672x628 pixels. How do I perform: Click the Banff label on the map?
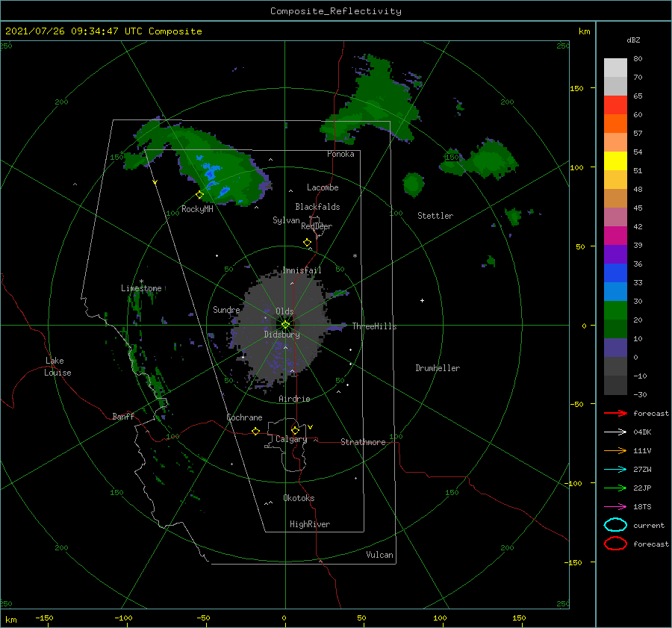click(123, 416)
